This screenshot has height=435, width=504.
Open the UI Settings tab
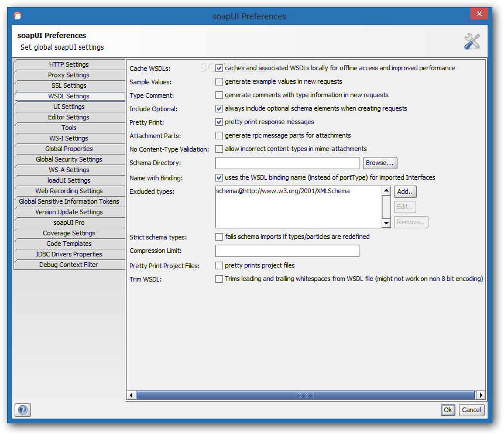pos(69,107)
